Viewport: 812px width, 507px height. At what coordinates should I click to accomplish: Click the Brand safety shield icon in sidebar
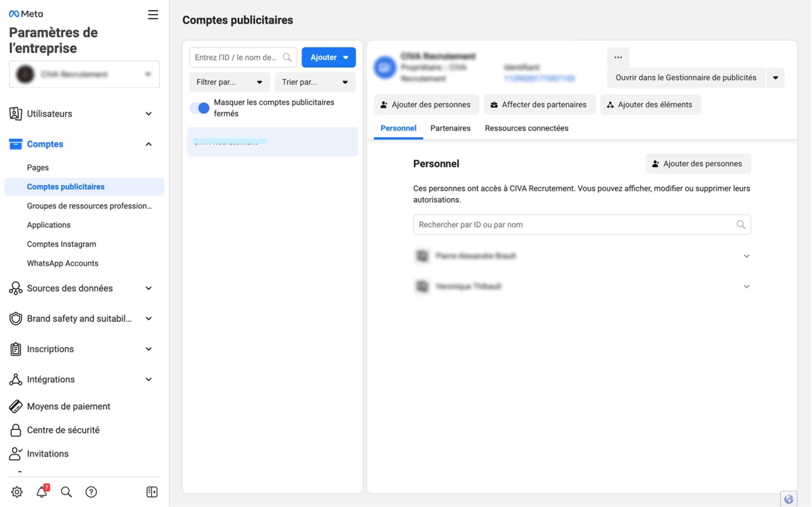[x=15, y=318]
